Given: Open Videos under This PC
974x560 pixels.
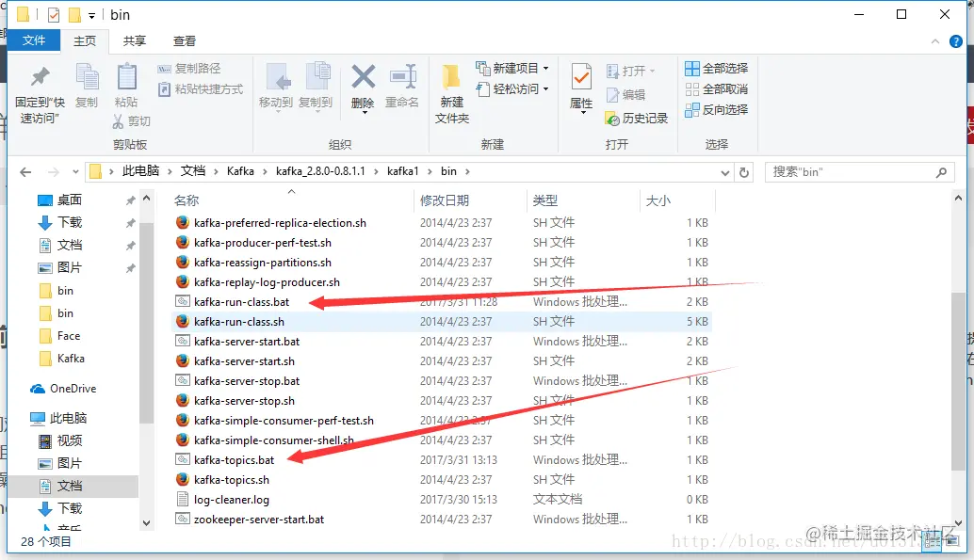Looking at the screenshot, I should (70, 440).
